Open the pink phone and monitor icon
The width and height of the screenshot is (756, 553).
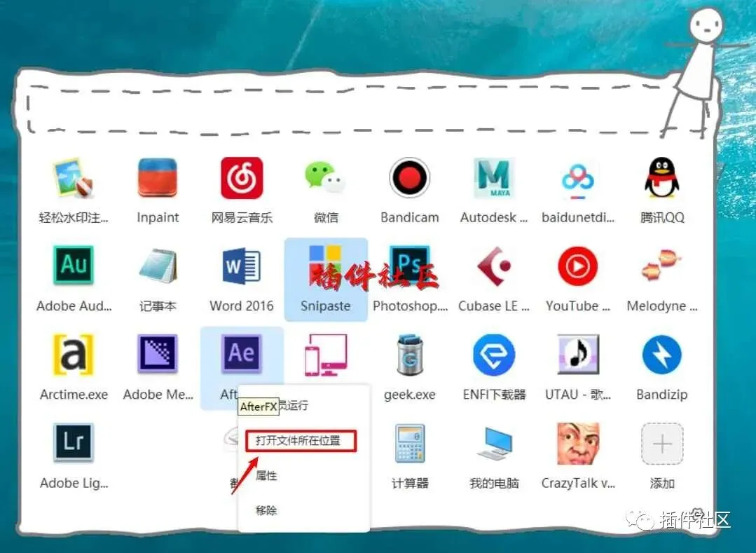click(325, 355)
